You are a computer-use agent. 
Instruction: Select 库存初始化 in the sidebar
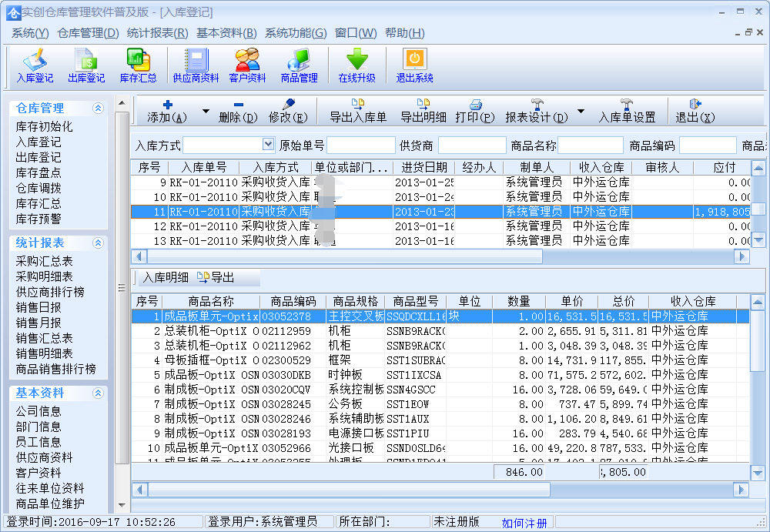[44, 127]
